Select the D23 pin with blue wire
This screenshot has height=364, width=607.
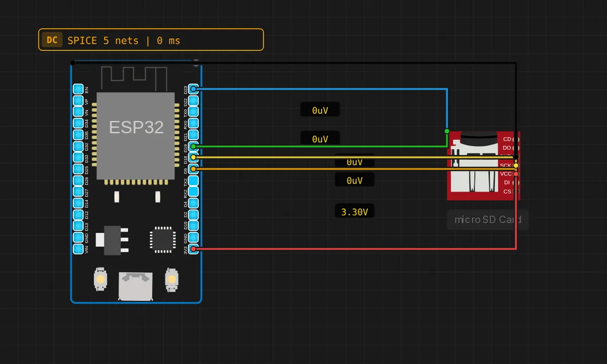tap(193, 89)
